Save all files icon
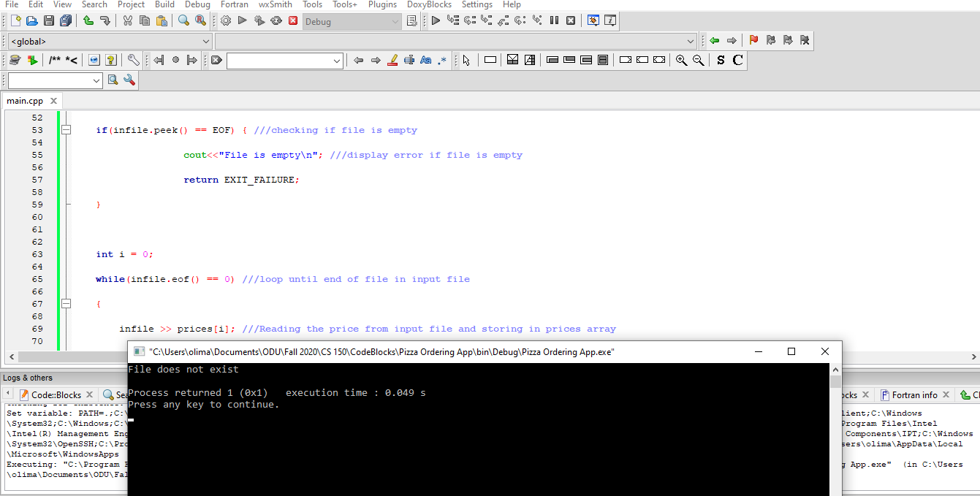Image resolution: width=980 pixels, height=496 pixels. (66, 20)
